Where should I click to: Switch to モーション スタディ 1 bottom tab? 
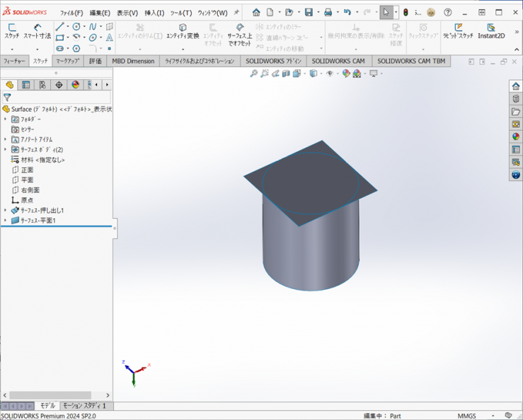tap(84, 406)
